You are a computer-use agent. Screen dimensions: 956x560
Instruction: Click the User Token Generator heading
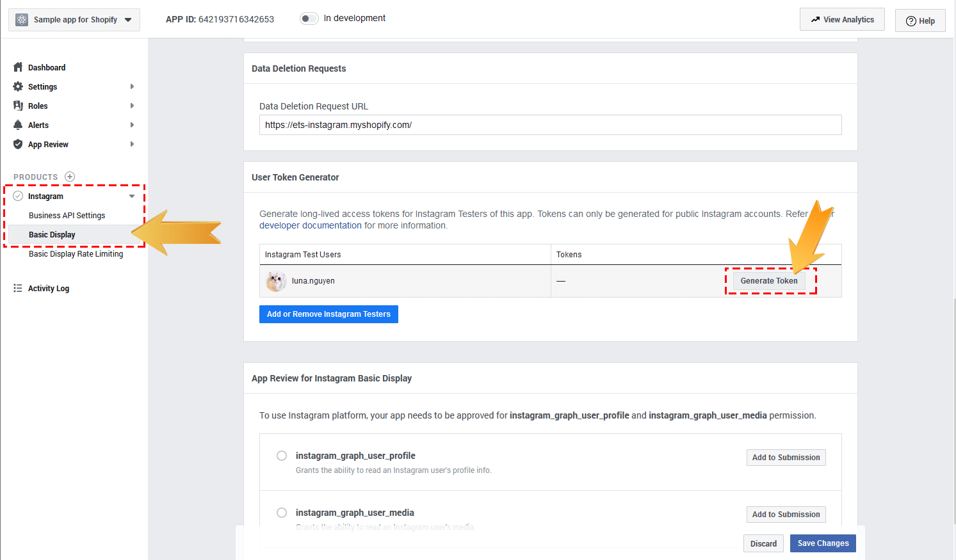click(295, 177)
